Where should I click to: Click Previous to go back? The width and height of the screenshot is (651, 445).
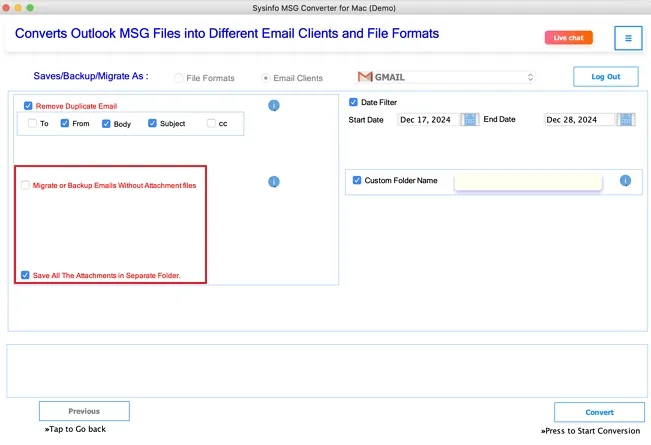[x=84, y=411]
